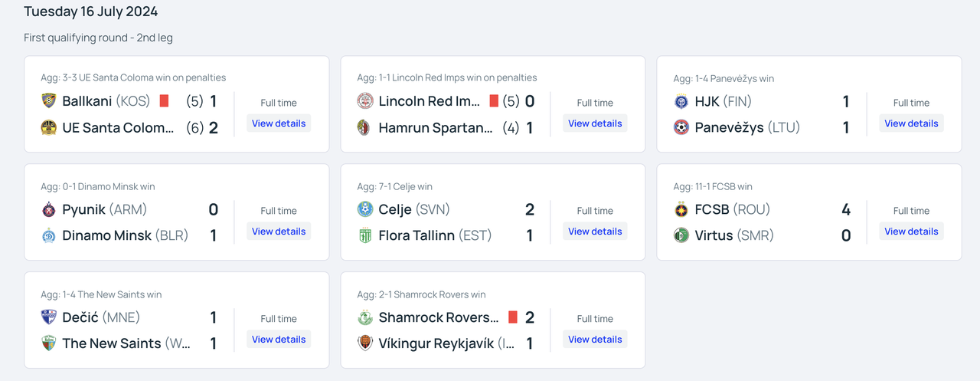This screenshot has height=381, width=980.
Task: Click the UE Santa Coloma crest icon
Action: point(49,128)
